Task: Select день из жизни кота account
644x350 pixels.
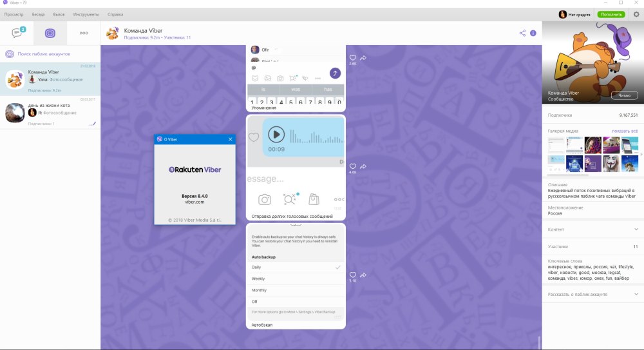Action: 50,113
